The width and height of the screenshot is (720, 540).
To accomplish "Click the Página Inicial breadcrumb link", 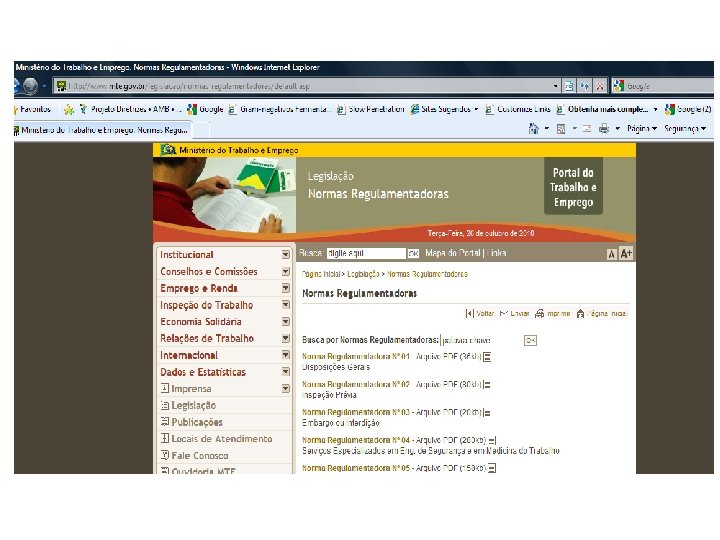I will tap(321, 274).
